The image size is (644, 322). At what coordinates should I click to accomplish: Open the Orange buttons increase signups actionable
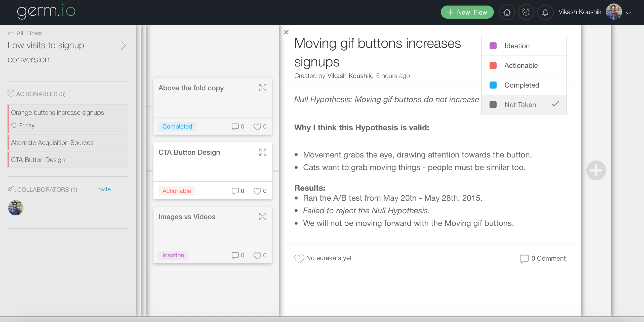click(57, 112)
